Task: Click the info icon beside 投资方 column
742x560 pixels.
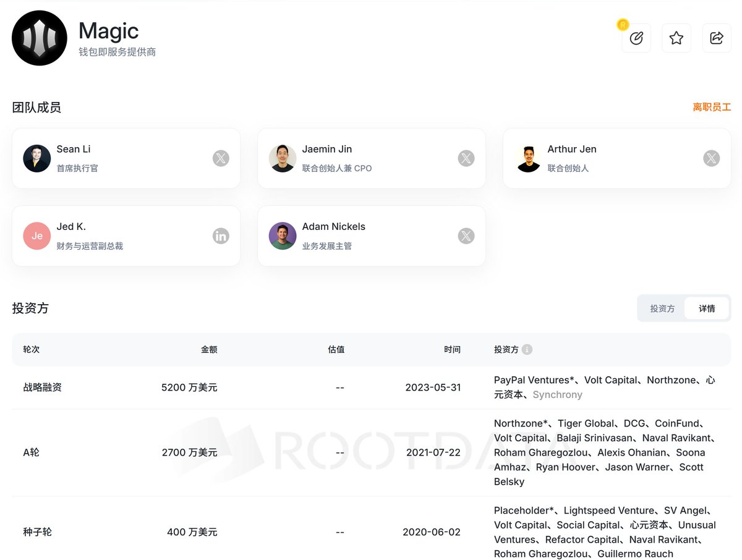Action: point(527,349)
